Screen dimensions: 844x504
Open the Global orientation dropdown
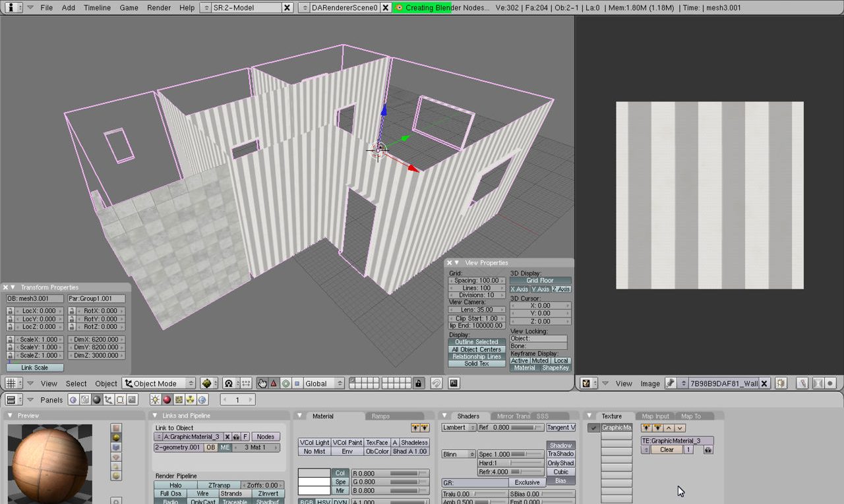click(324, 383)
